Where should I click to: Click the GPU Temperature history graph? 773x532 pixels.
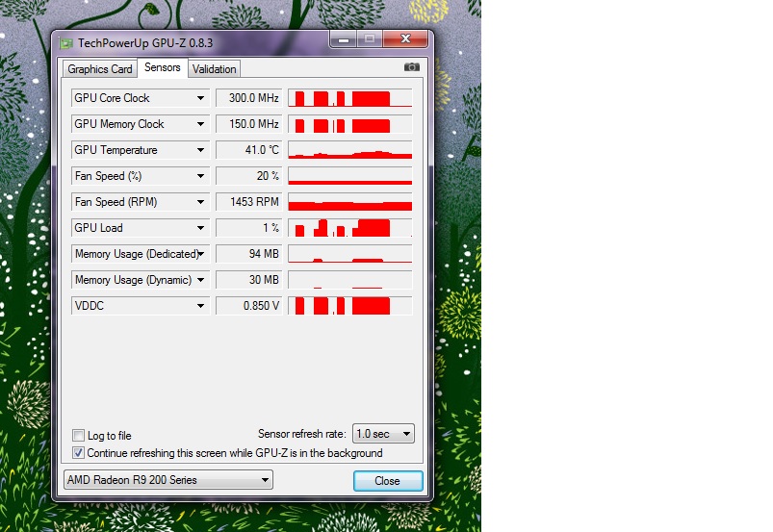click(x=350, y=150)
